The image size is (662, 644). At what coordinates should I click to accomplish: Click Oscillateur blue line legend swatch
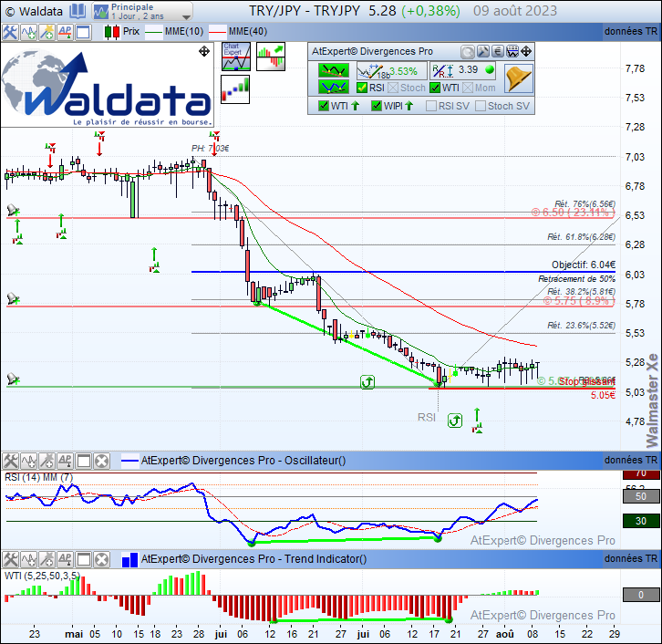(129, 461)
